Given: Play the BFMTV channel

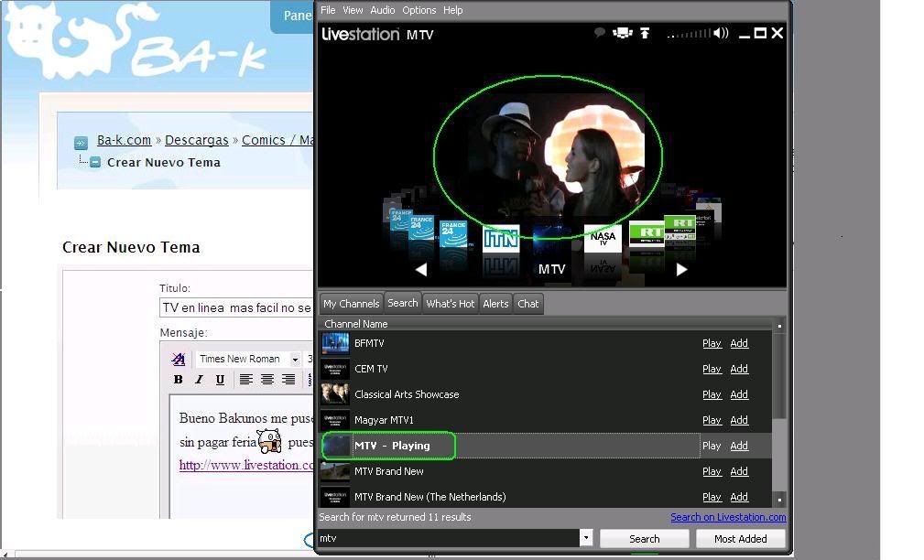Looking at the screenshot, I should tap(712, 343).
